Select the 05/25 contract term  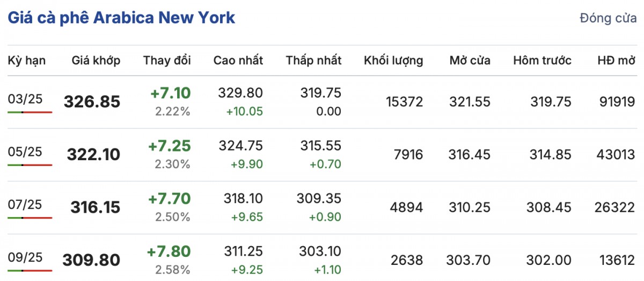[25, 151]
